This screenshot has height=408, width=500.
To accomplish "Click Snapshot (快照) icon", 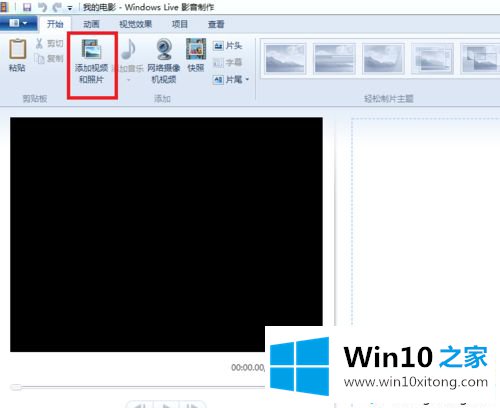I will tap(196, 49).
